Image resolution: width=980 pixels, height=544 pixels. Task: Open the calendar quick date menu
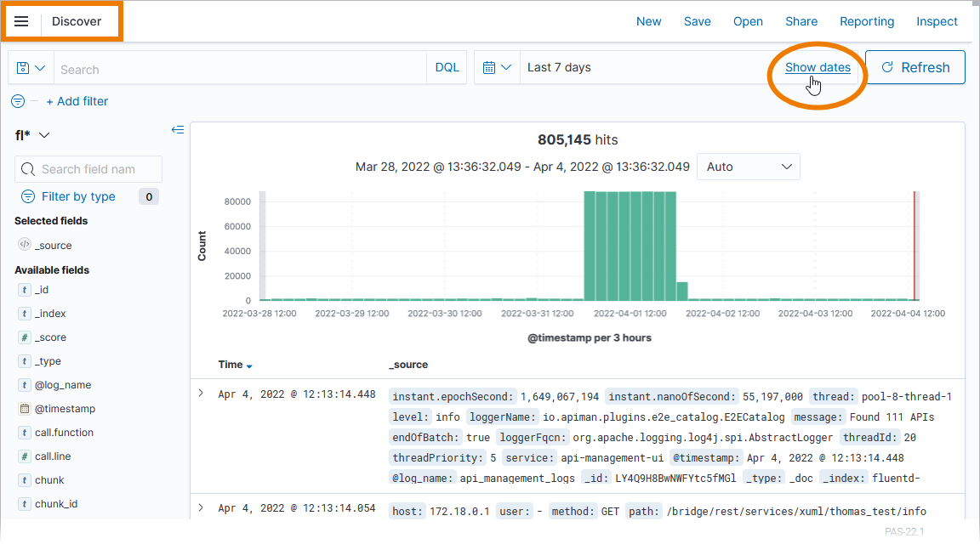pyautogui.click(x=497, y=68)
